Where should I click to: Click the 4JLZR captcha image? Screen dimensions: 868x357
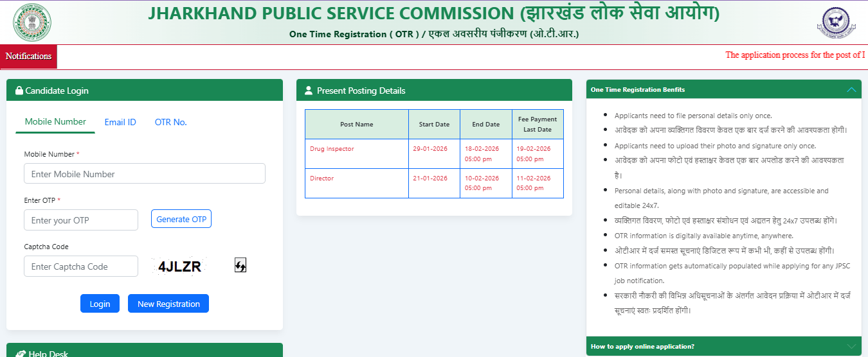[179, 266]
